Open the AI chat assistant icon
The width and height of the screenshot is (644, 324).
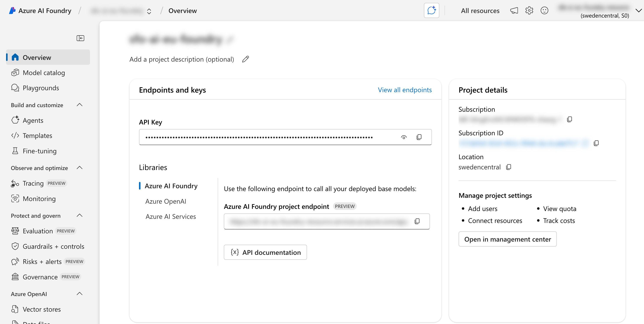pyautogui.click(x=432, y=10)
